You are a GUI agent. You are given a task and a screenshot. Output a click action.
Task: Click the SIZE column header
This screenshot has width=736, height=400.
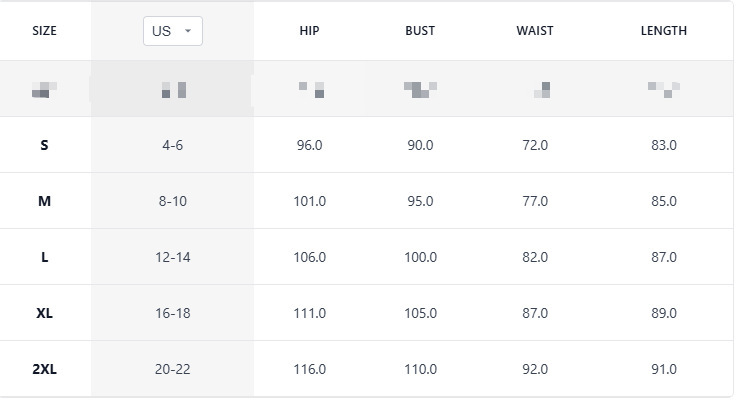click(44, 31)
